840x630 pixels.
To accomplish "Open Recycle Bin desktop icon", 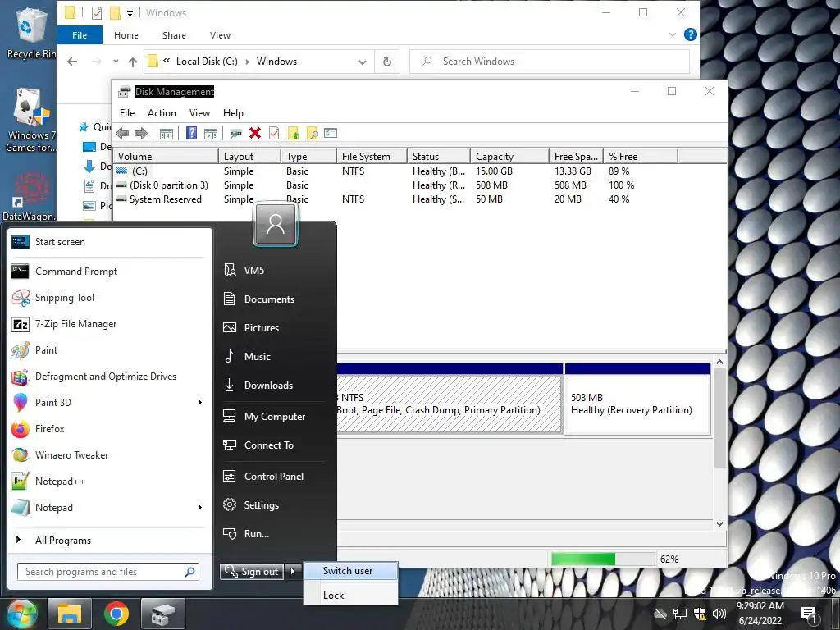I will click(31, 33).
